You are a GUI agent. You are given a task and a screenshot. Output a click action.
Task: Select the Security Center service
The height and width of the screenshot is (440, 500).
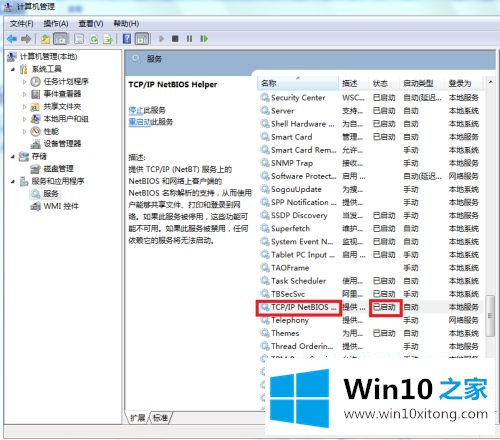298,98
